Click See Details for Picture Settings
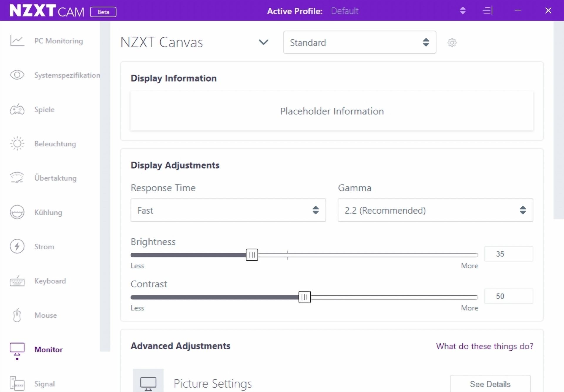Viewport: 564px width, 392px height. [x=490, y=384]
